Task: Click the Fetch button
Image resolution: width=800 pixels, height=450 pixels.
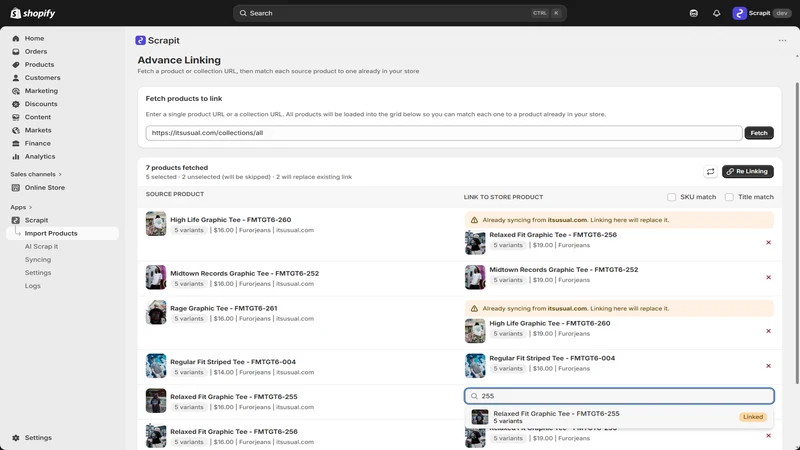Action: [x=759, y=133]
